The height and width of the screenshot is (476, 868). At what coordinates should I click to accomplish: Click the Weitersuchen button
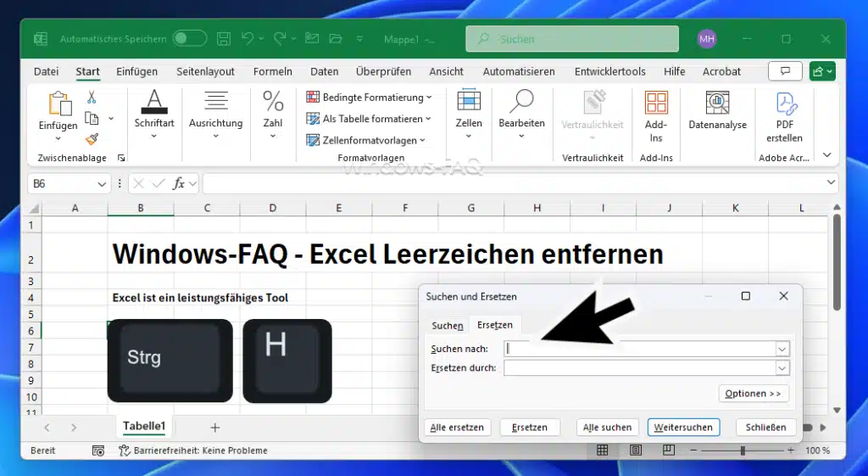(x=684, y=428)
